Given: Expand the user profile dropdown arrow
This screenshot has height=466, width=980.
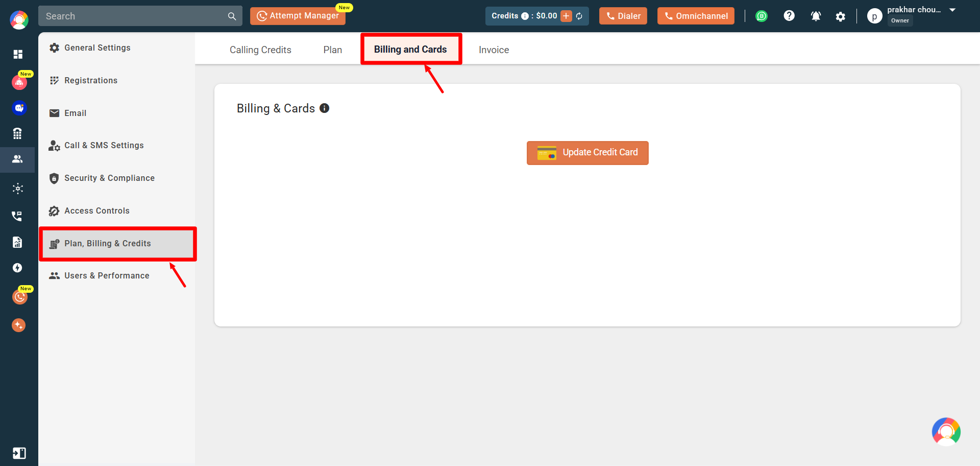Looking at the screenshot, I should click(x=952, y=10).
